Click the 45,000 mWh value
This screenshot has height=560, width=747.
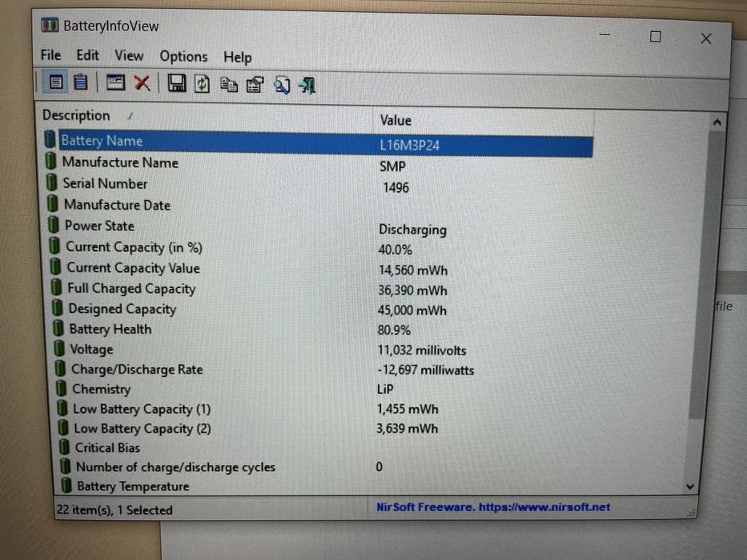tap(412, 310)
